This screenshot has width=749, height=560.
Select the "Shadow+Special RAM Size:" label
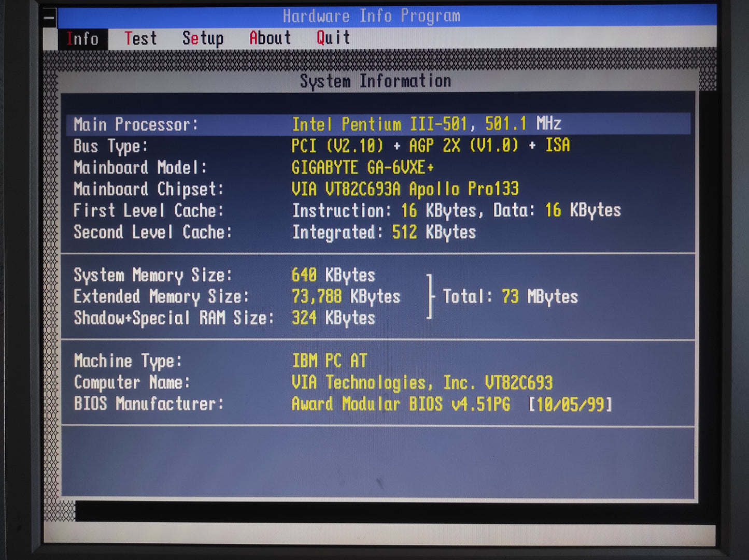pos(174,318)
